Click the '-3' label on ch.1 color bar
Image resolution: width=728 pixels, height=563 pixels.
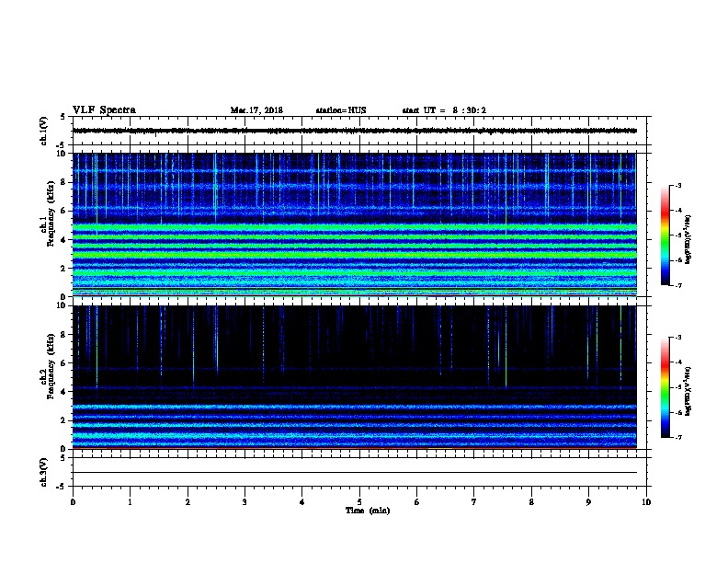tap(677, 185)
